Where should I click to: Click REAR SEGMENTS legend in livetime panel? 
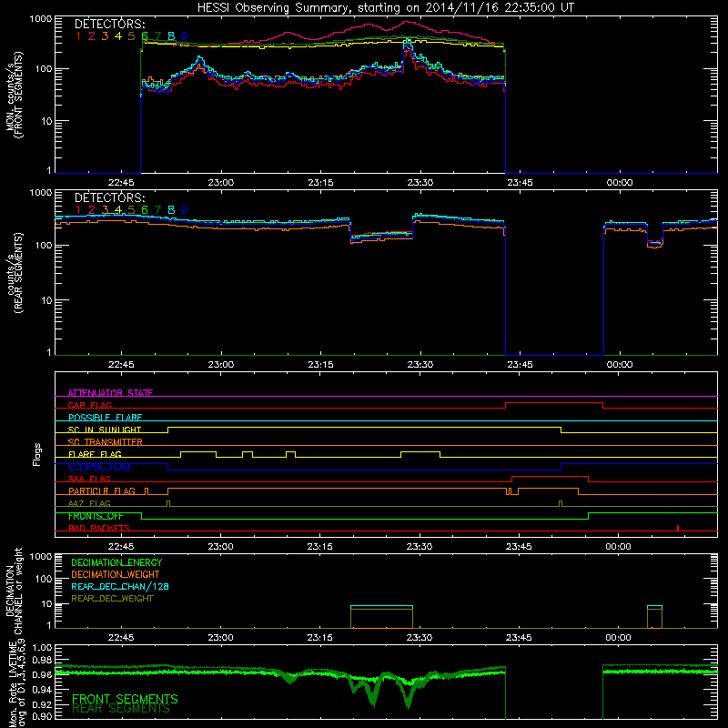tap(121, 709)
